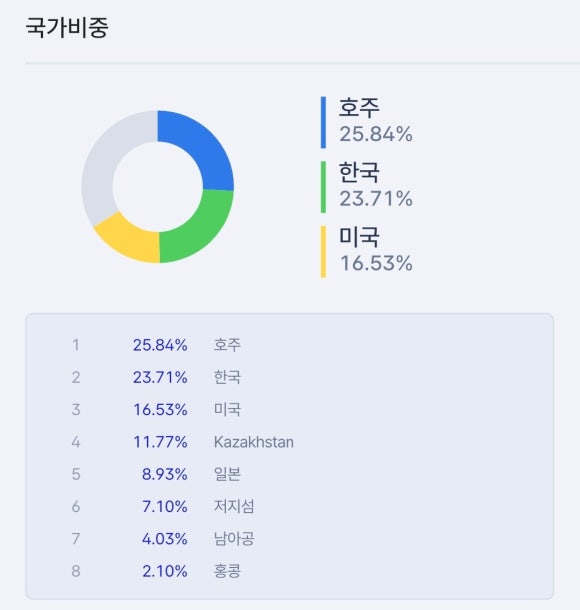Select the blue legend bar for 호주
This screenshot has height=610, width=580.
[x=323, y=122]
